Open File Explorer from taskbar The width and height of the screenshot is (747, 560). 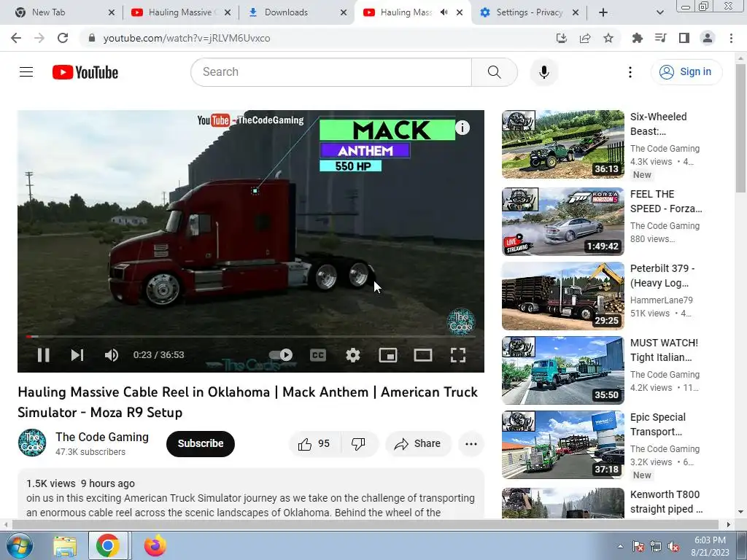coord(65,546)
